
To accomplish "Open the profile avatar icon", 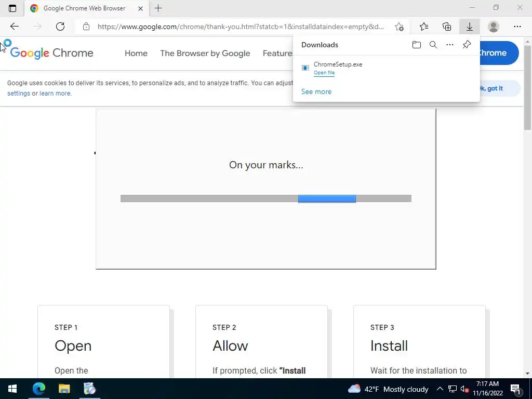I will coord(494,26).
